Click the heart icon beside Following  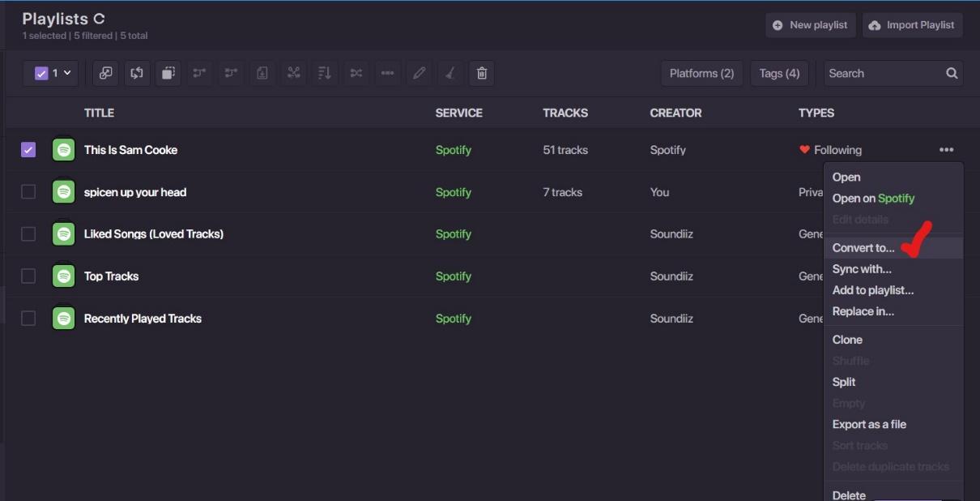[x=804, y=150]
